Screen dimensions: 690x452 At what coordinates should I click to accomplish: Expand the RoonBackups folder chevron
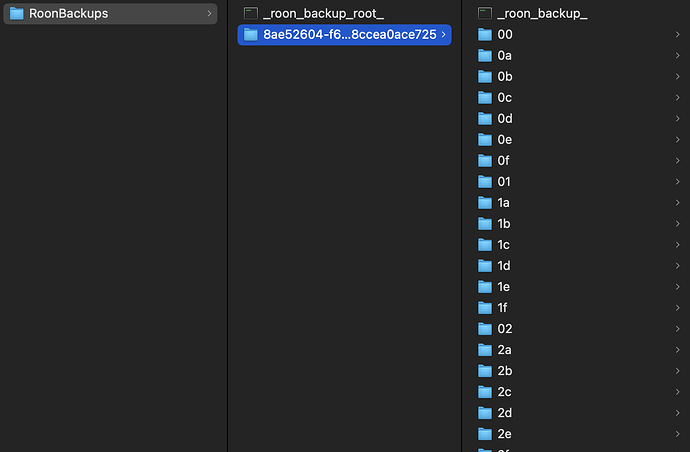[209, 14]
